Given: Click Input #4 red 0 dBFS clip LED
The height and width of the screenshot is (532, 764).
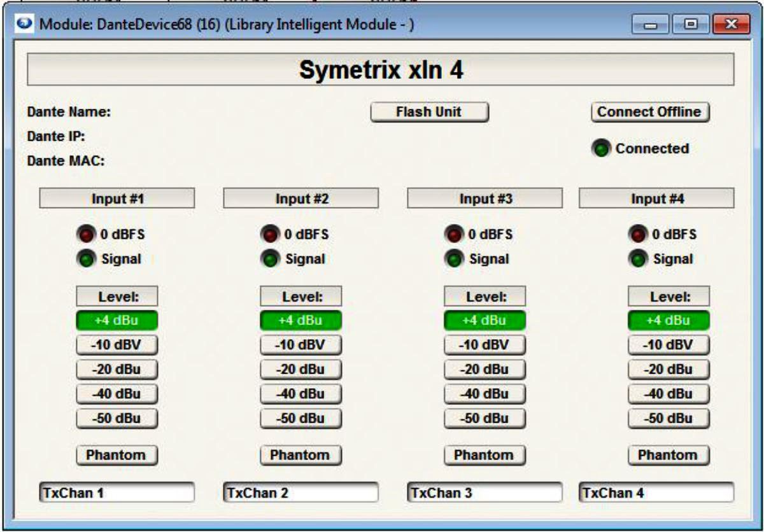Looking at the screenshot, I should coord(637,235).
